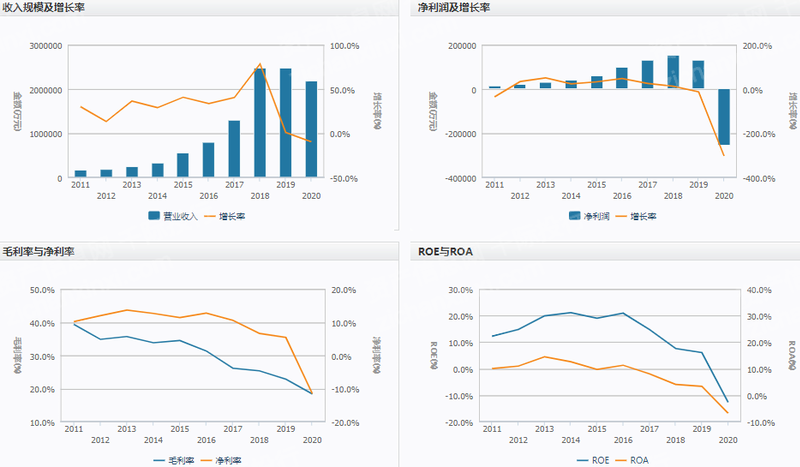Select the 2018 net profit bar

pos(673,73)
